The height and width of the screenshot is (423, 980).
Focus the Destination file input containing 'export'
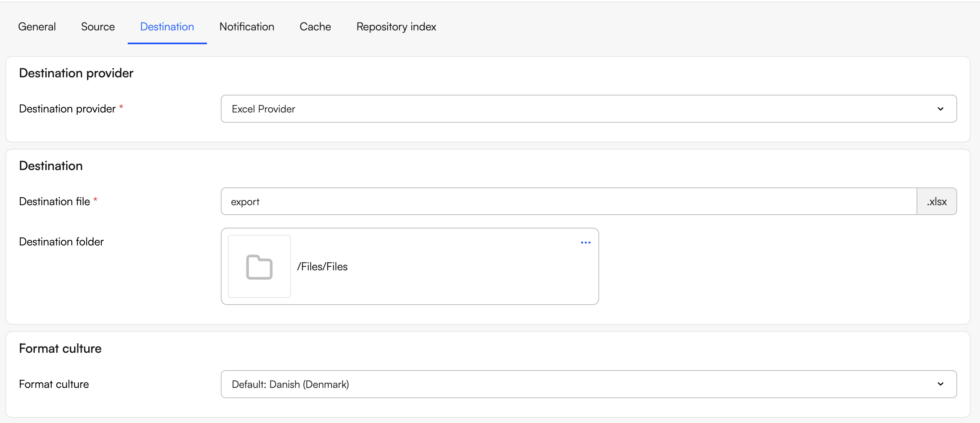(x=568, y=202)
